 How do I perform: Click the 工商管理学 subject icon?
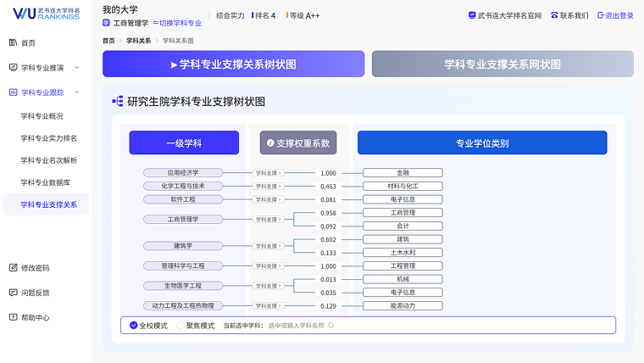coord(106,23)
